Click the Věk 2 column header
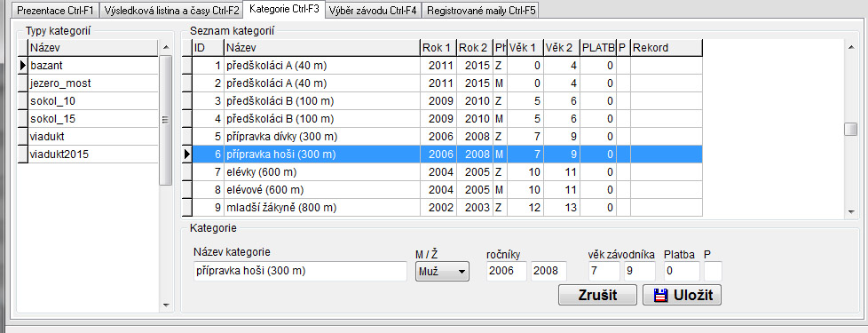This screenshot has width=868, height=333. 561,48
